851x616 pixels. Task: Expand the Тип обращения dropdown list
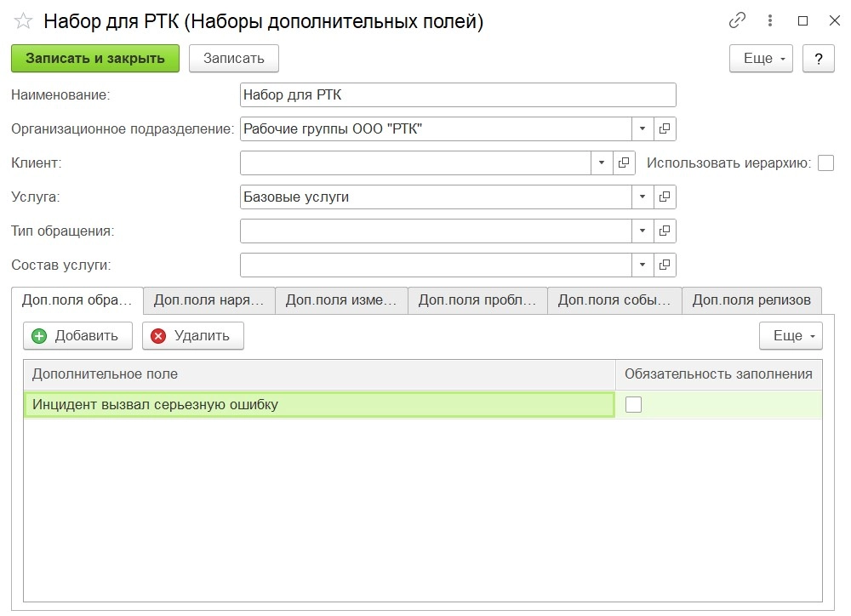643,231
